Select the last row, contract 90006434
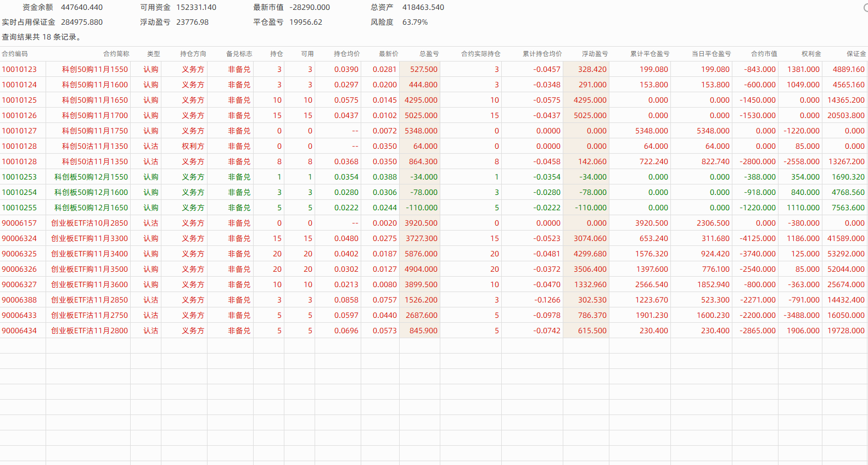The height and width of the screenshot is (465, 868). 19,331
